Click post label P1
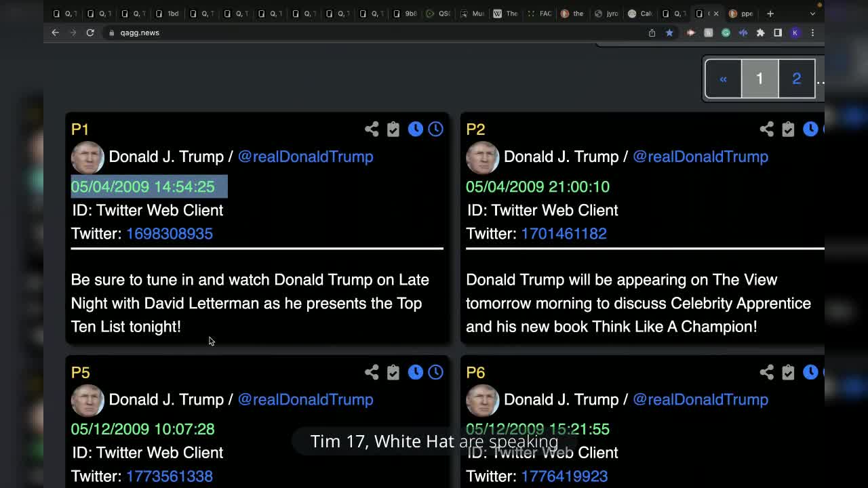Viewport: 868px width, 488px height. click(x=80, y=129)
